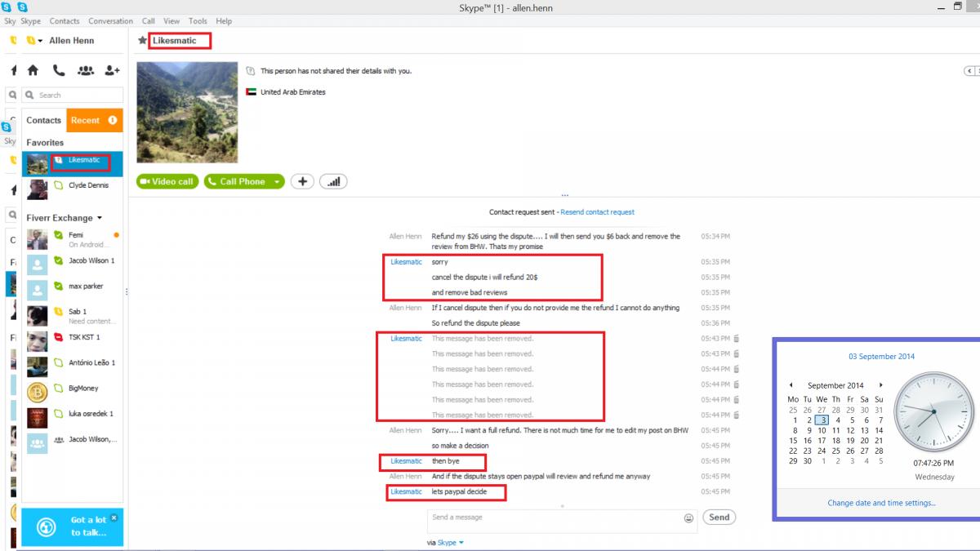Screen dimensions: 980x551
Task: Open the Call menu
Action: coord(148,21)
